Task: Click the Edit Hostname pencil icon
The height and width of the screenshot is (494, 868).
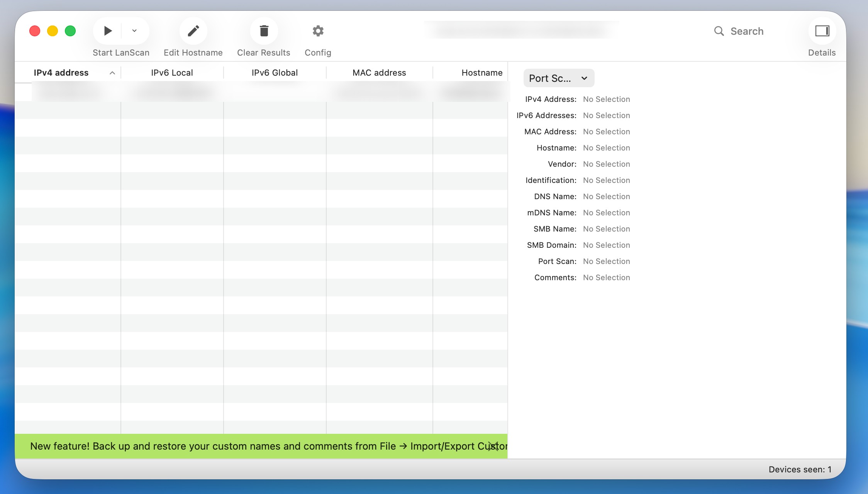Action: tap(193, 31)
